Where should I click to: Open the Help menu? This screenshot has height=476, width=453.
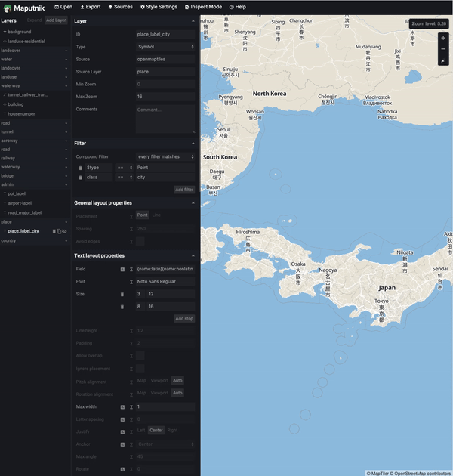pos(238,7)
